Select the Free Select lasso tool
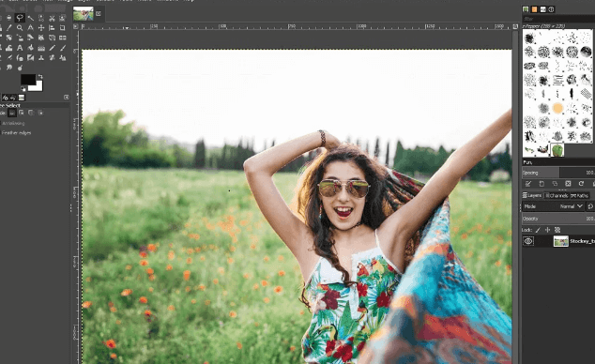 20,18
